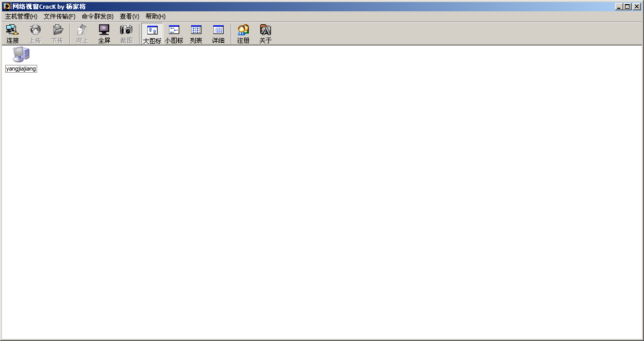Open the 文件传输(F) menu

(59, 16)
